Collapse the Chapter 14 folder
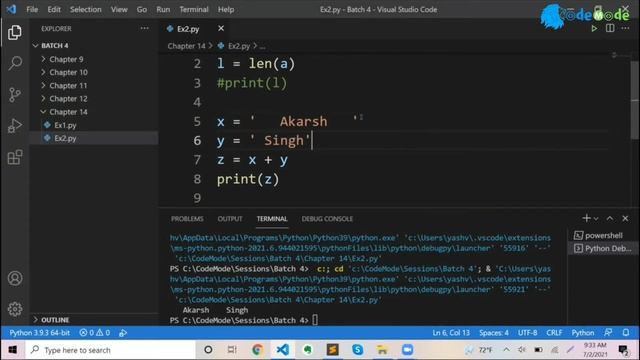Image resolution: width=640 pixels, height=360 pixels. tap(68, 112)
